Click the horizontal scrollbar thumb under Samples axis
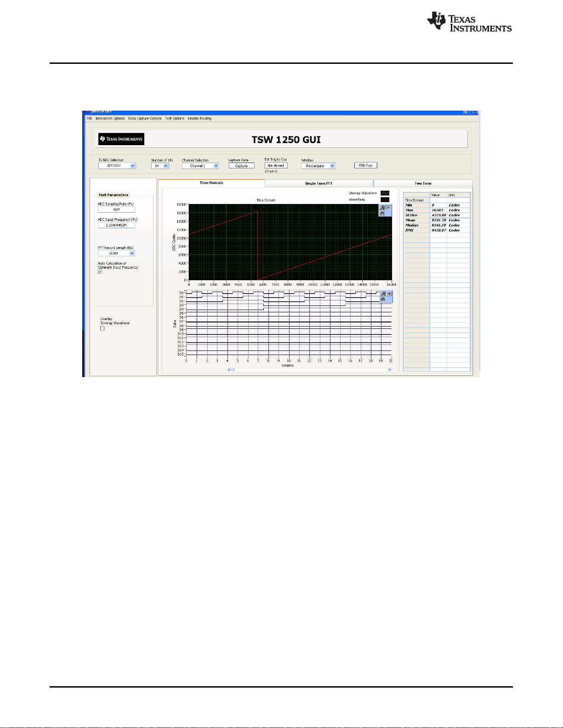Screen dimensions: 563x728 point(233,369)
